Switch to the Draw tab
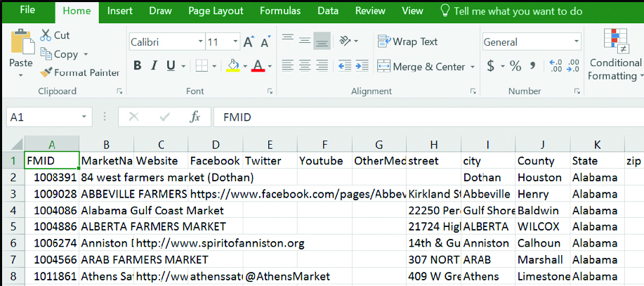The image size is (644, 286). (x=160, y=11)
